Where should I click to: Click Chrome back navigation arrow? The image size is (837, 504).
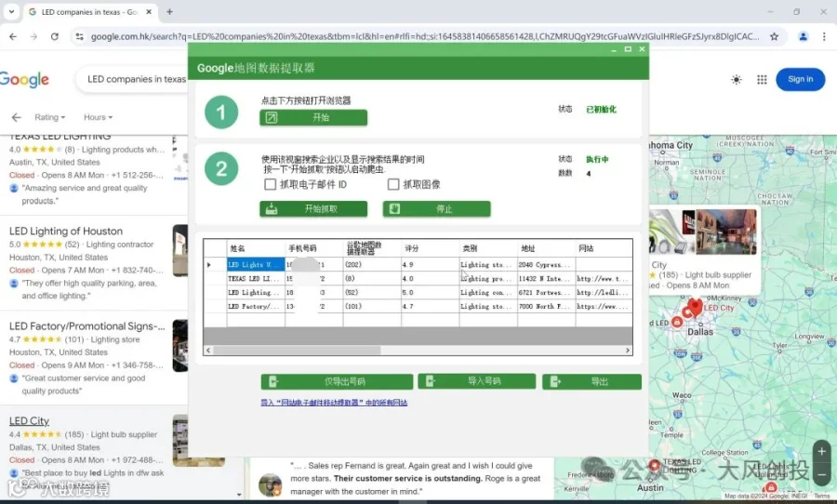[13, 36]
